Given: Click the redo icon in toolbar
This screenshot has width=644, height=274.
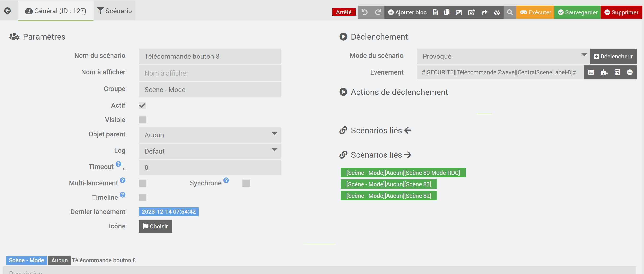Looking at the screenshot, I should click(378, 12).
